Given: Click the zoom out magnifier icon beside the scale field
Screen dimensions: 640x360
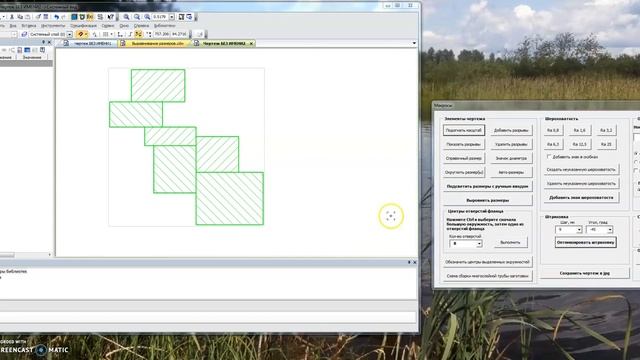Looking at the screenshot, I should point(147,17).
